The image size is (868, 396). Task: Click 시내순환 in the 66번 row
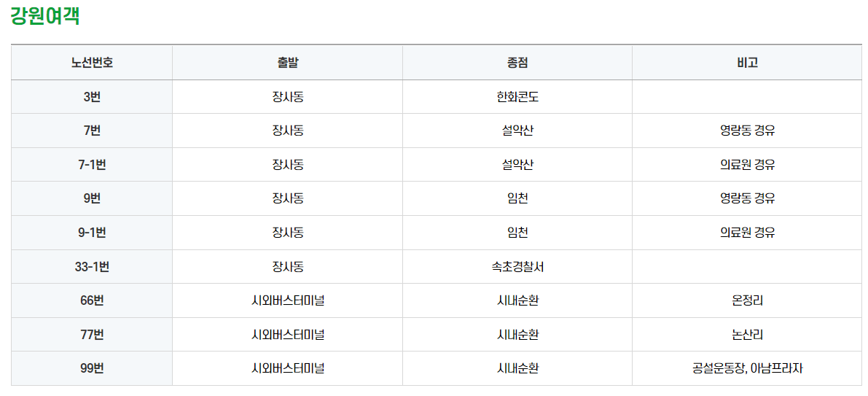[x=517, y=300]
